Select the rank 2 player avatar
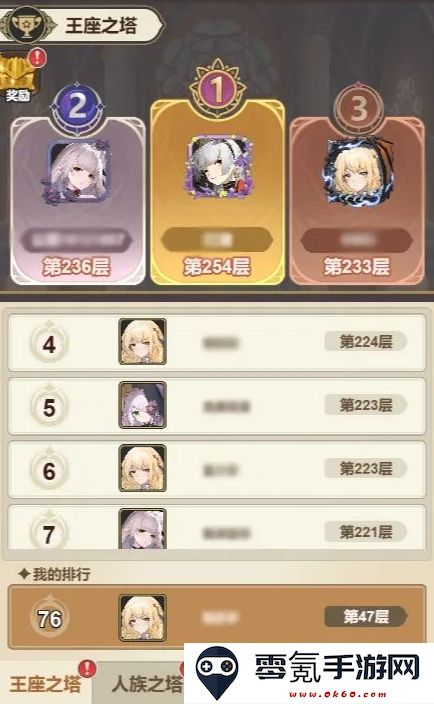 [x=77, y=171]
